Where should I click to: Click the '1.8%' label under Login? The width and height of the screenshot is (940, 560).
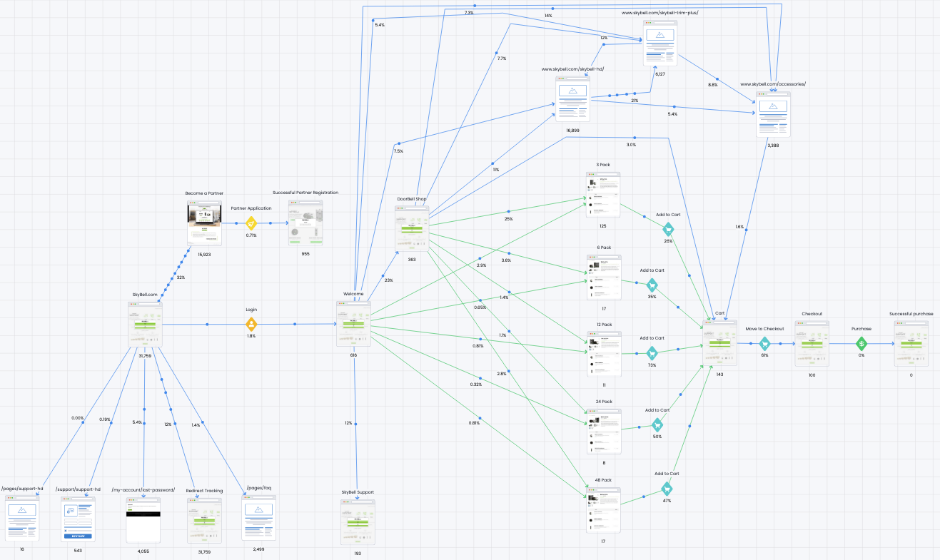pos(251,336)
